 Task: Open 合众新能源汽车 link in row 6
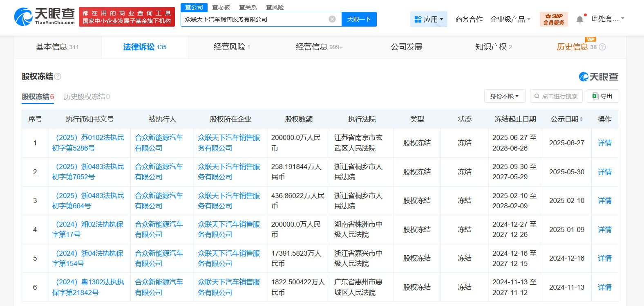pyautogui.click(x=159, y=287)
